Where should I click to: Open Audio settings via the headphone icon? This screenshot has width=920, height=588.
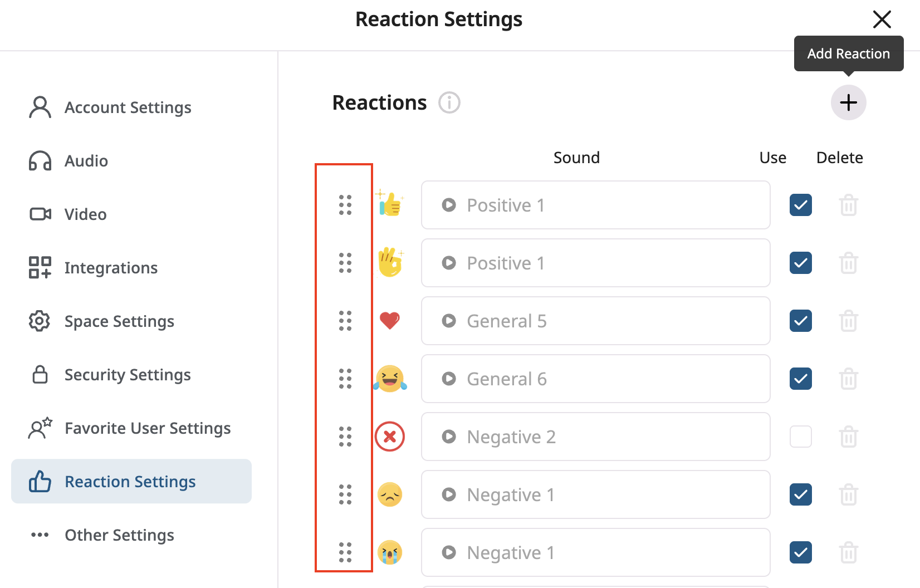point(39,160)
